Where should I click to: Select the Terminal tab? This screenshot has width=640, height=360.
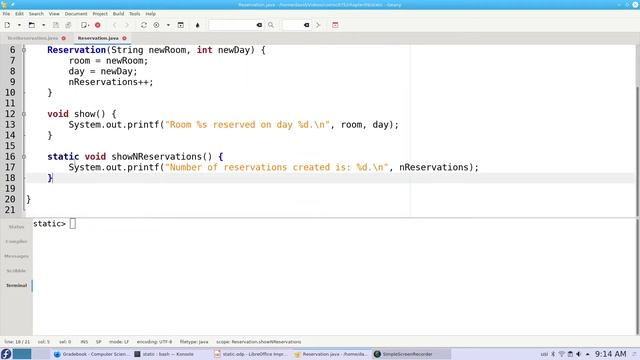tap(16, 285)
